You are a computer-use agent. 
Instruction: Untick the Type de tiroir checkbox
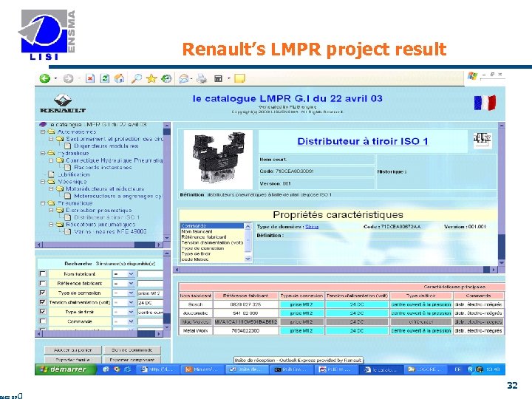(x=42, y=312)
